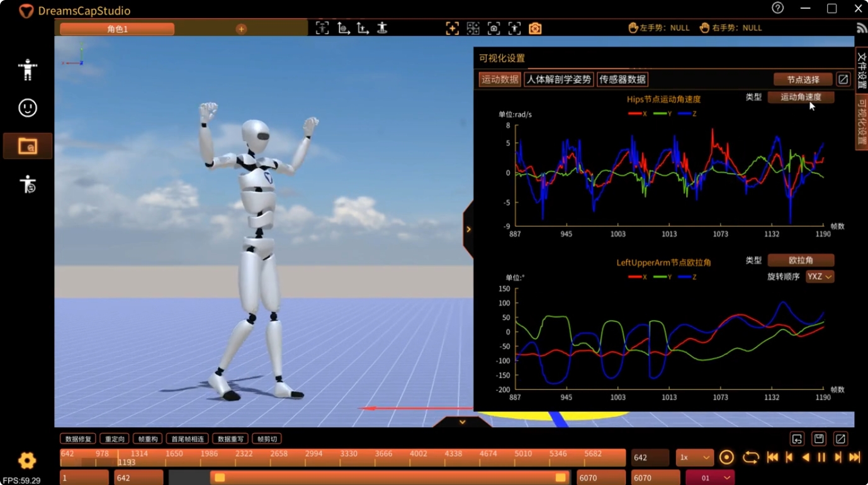Toggle the record circle button
Viewport: 868px width, 485px height.
click(x=726, y=457)
